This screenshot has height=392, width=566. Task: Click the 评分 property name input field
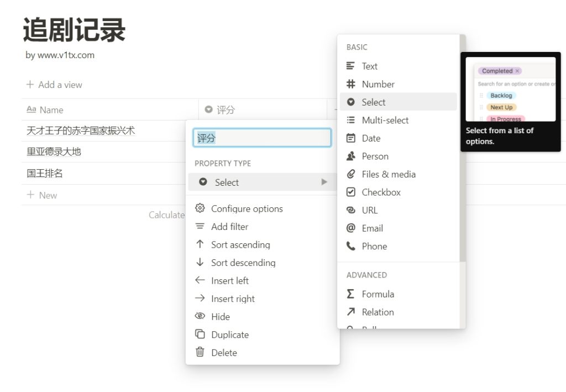(262, 137)
